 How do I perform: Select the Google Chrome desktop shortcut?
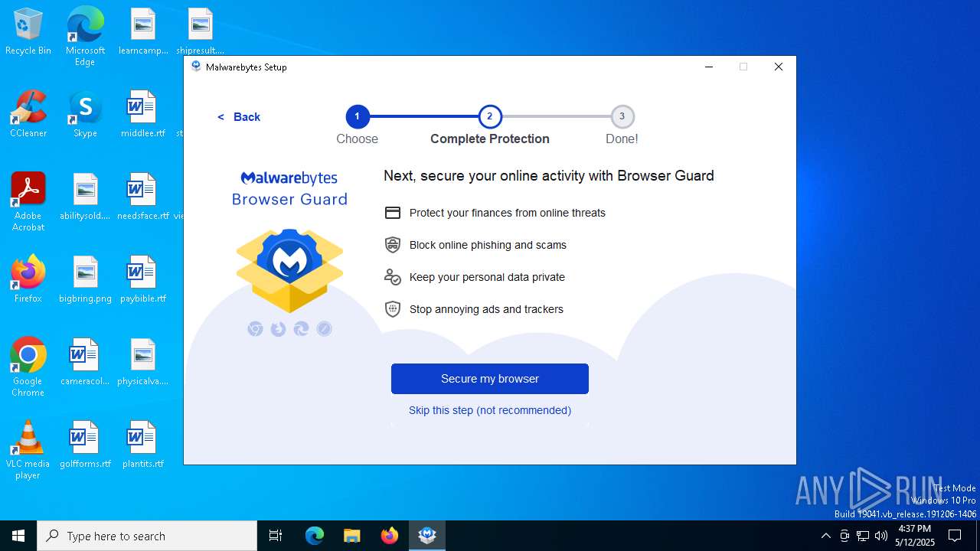coord(28,367)
